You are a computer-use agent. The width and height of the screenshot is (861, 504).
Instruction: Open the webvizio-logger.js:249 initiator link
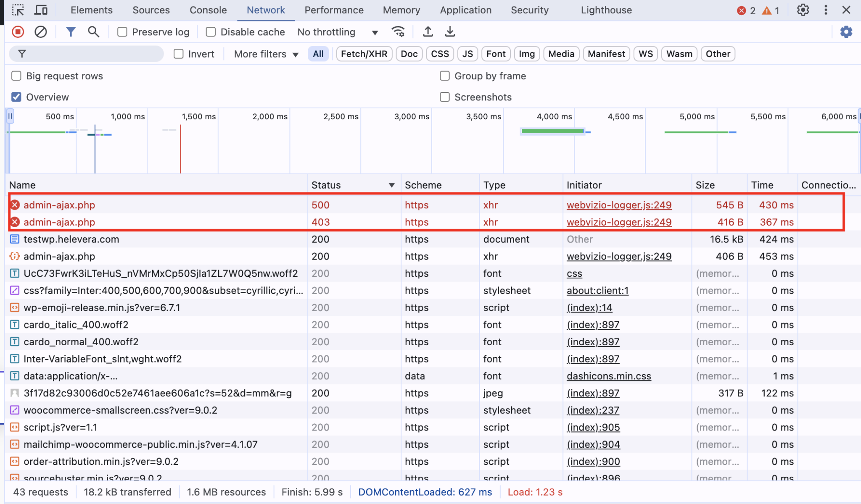coord(618,205)
